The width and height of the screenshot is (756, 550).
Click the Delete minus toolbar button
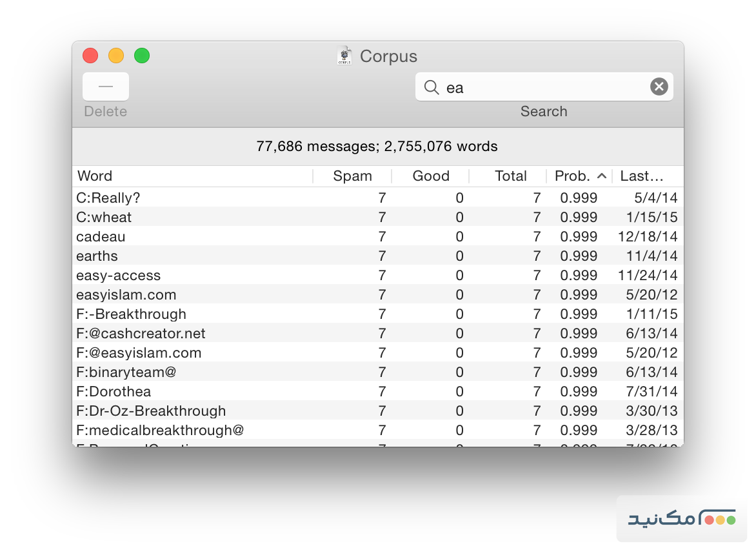(106, 87)
